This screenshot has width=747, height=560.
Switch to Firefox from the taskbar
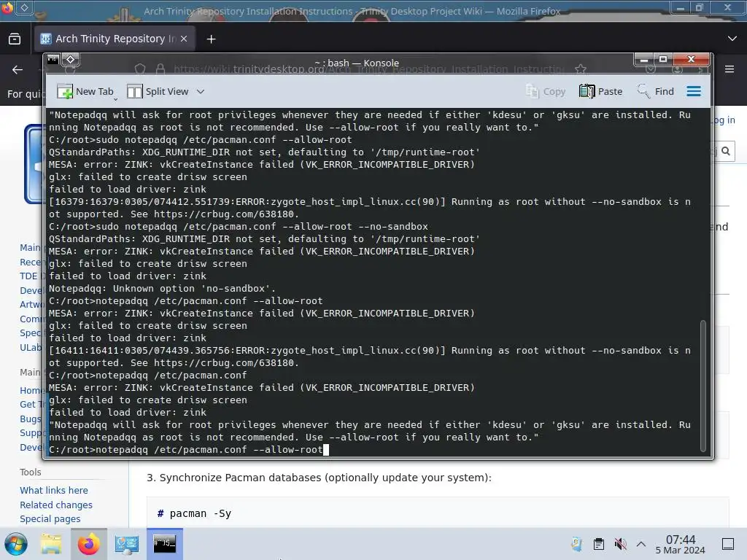click(88, 544)
